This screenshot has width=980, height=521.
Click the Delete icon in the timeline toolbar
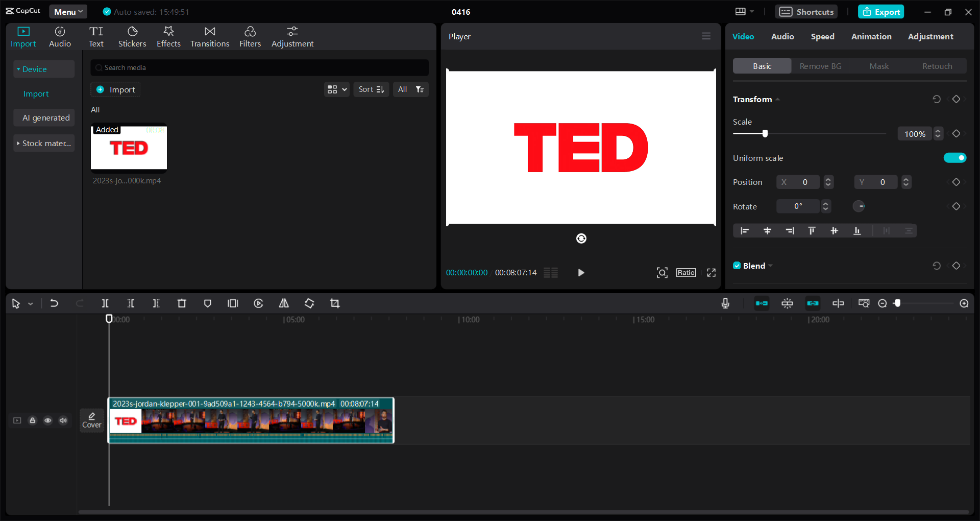182,303
